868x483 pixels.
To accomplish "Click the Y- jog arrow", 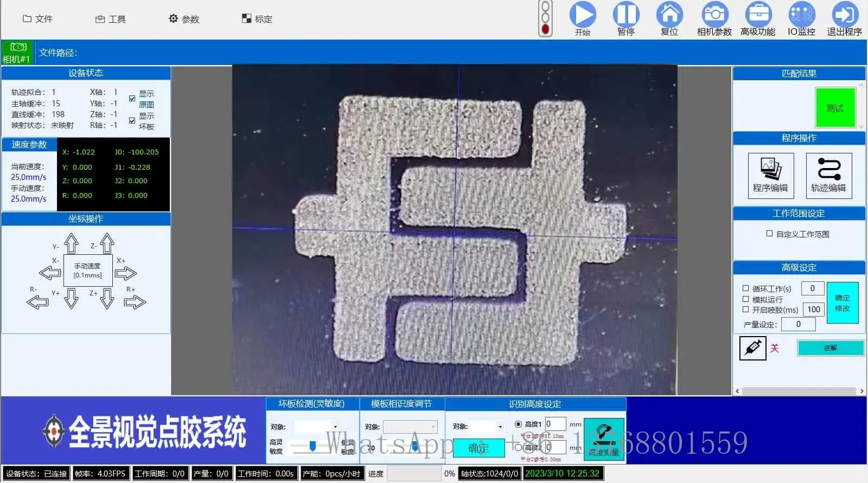I will pyautogui.click(x=71, y=244).
